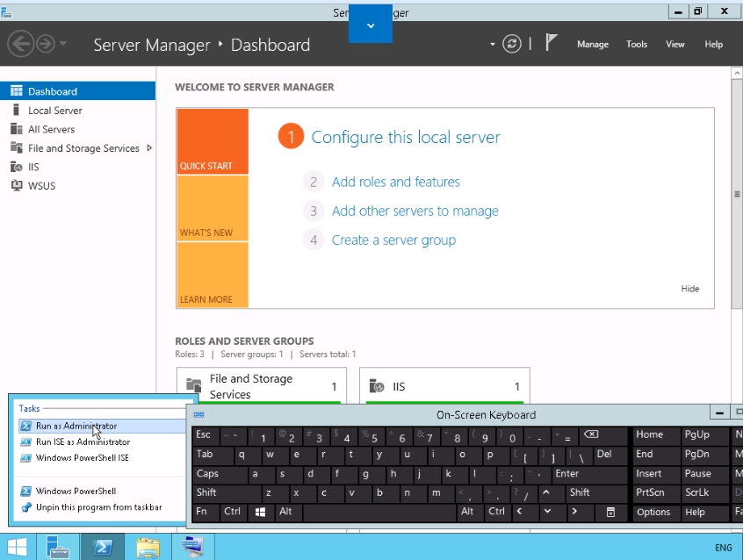Expand the blue chevron tab at top
The width and height of the screenshot is (743, 560).
coord(370,25)
